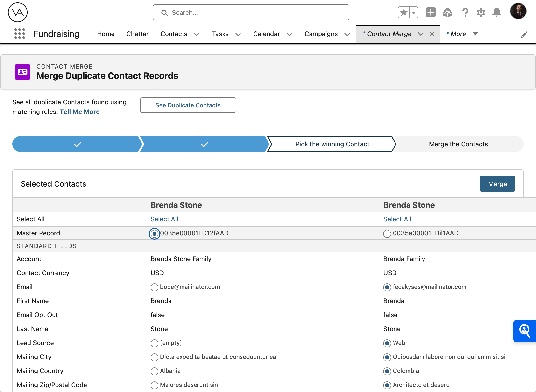Open the More navigation menu
The width and height of the screenshot is (536, 392).
(x=462, y=34)
